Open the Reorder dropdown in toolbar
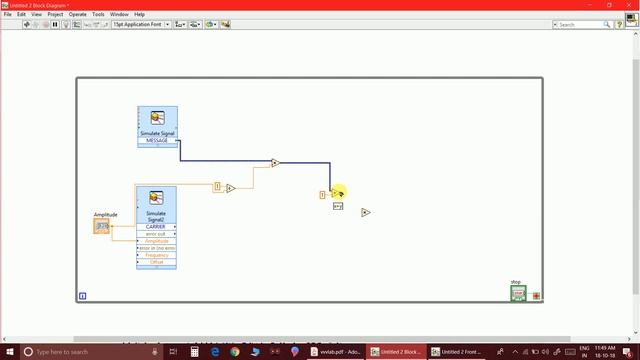 pos(211,24)
